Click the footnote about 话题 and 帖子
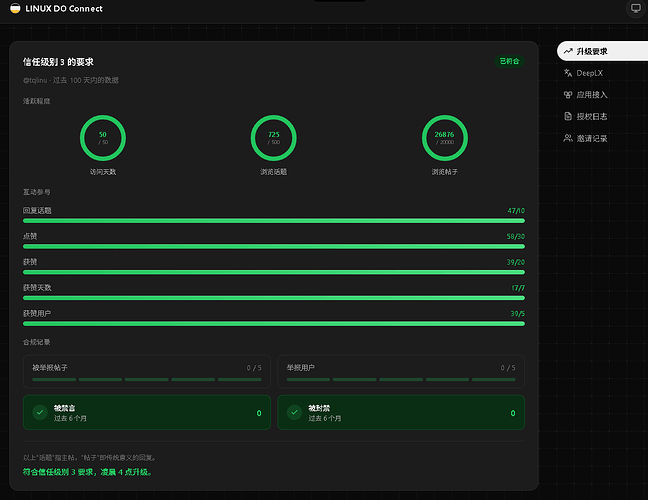Viewport: 648px width, 500px height. tap(90, 457)
